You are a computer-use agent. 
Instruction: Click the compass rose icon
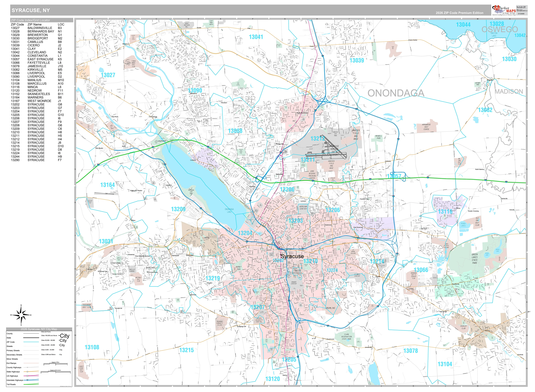[21, 315]
